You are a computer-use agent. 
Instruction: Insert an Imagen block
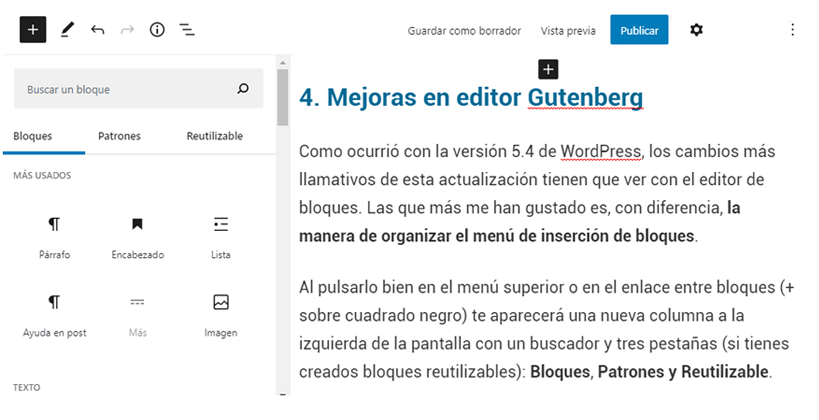(220, 316)
